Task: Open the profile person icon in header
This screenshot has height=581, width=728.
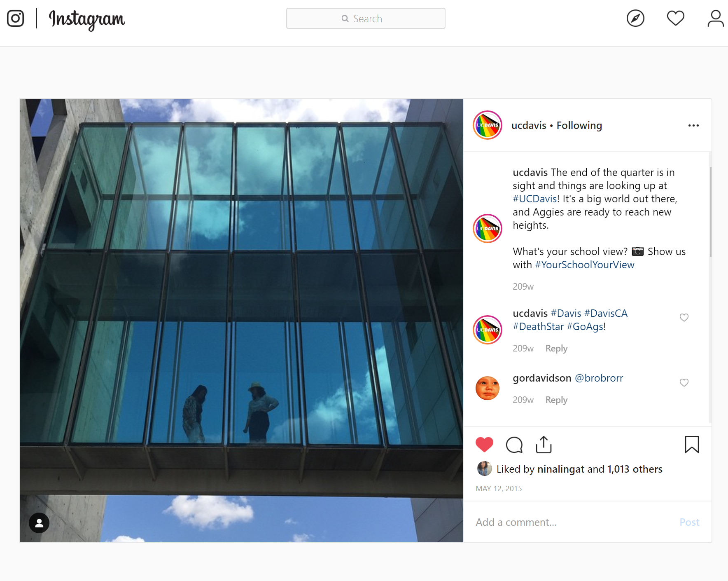Action: coord(716,19)
